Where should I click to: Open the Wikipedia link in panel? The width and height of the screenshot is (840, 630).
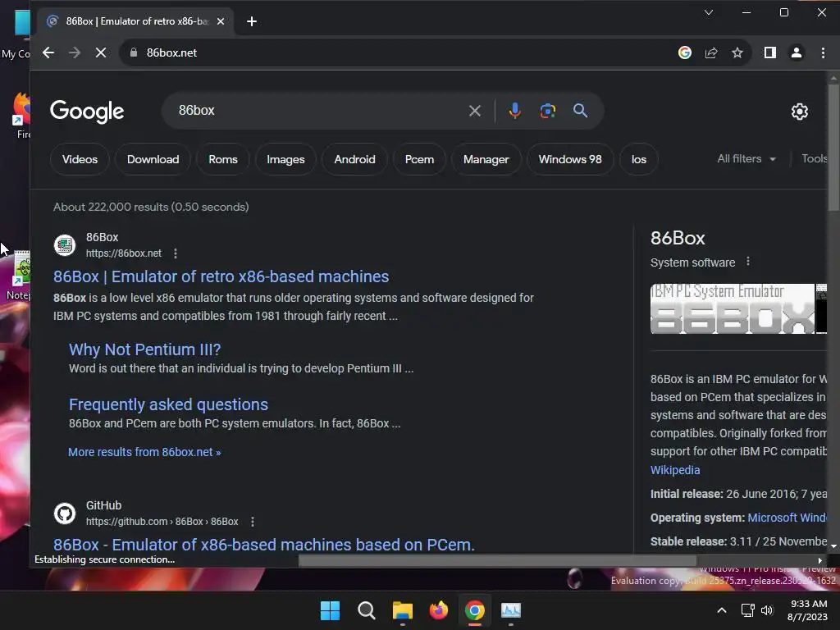(675, 470)
